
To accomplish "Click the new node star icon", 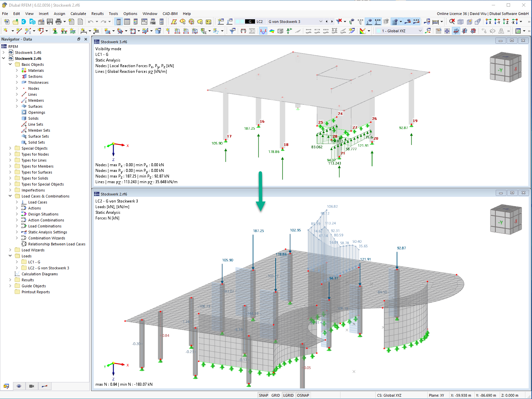I will [x=6, y=31].
